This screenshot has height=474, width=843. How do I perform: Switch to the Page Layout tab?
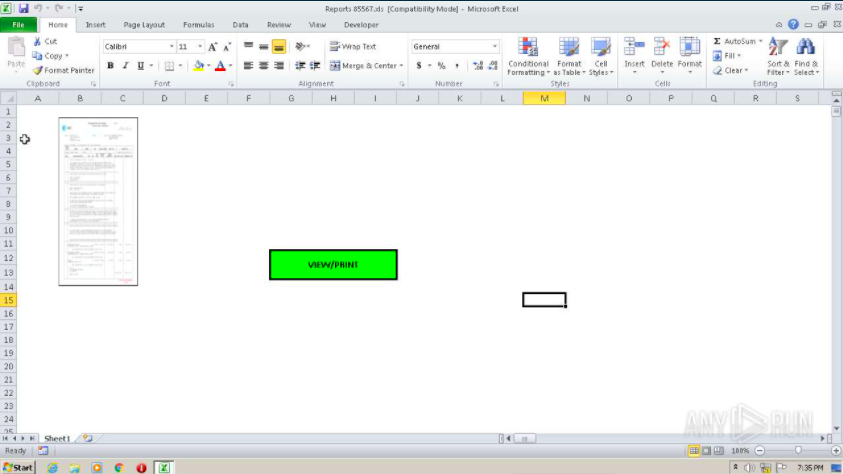[x=144, y=24]
